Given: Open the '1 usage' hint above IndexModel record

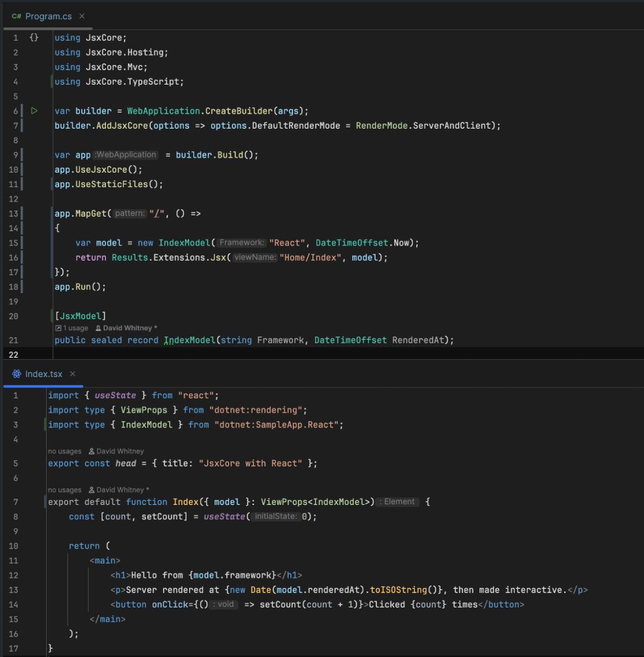Looking at the screenshot, I should tap(76, 328).
